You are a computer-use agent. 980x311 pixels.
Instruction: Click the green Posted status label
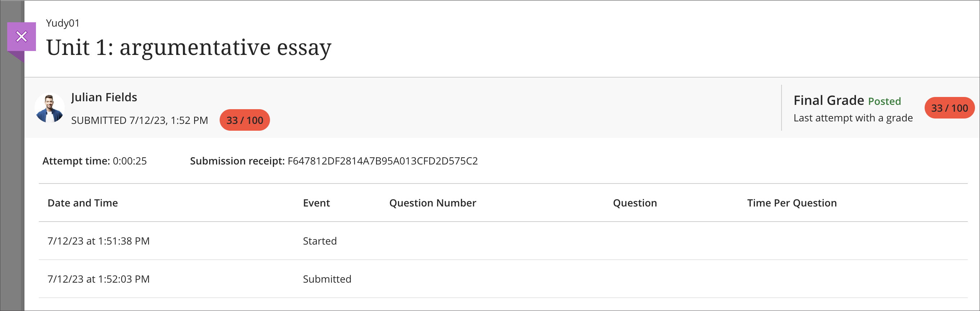click(x=884, y=102)
